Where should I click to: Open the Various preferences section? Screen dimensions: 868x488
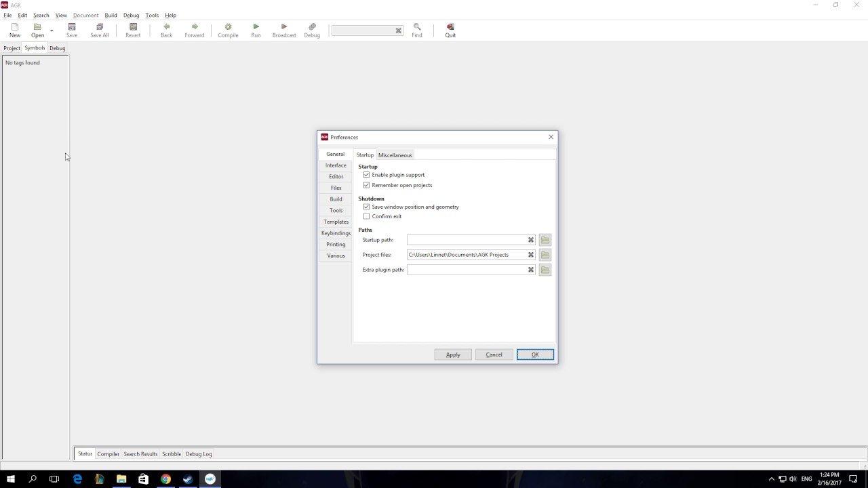pos(336,256)
